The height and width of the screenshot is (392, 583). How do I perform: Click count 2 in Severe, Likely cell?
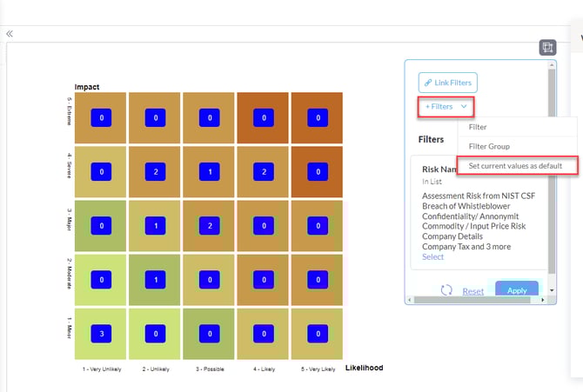coord(263,172)
